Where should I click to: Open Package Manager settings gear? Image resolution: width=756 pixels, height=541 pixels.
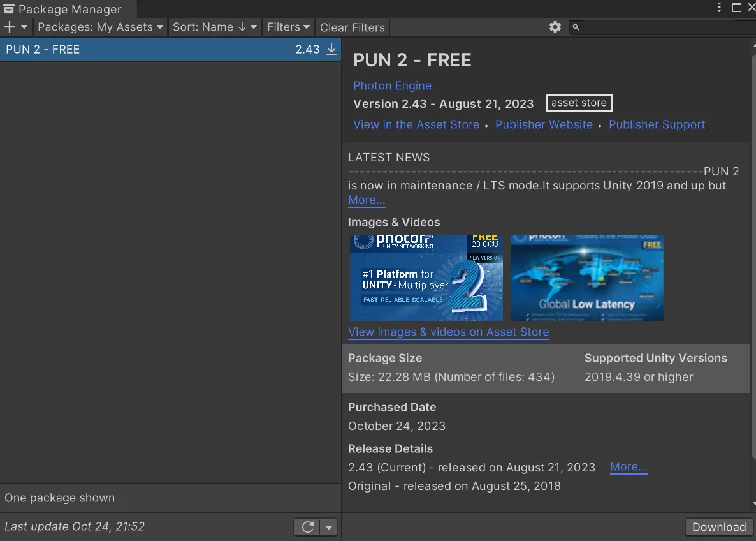pyautogui.click(x=555, y=27)
